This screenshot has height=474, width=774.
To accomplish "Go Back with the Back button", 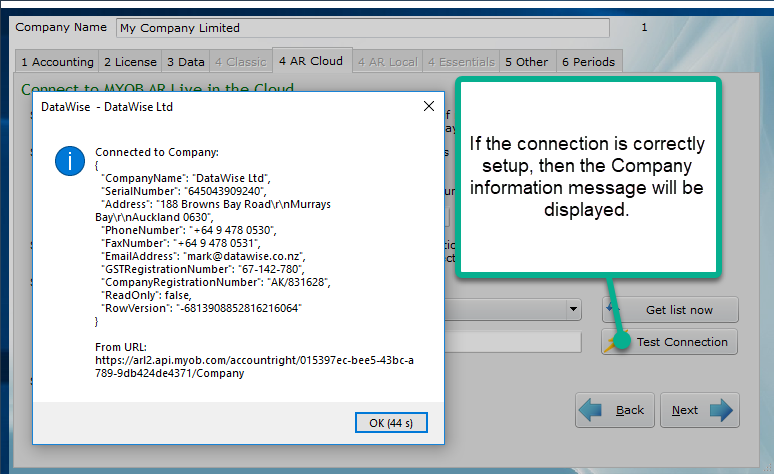I will pyautogui.click(x=615, y=410).
